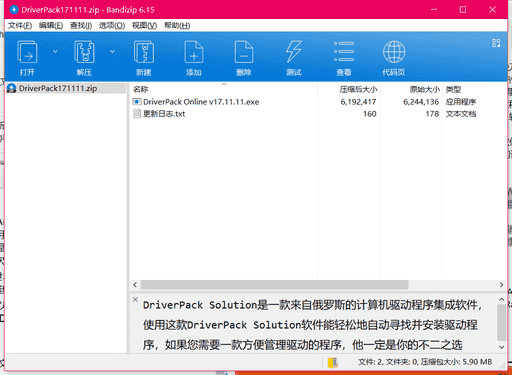Maximize the Bandizip window
Image resolution: width=512 pixels, height=375 pixels.
click(x=463, y=10)
